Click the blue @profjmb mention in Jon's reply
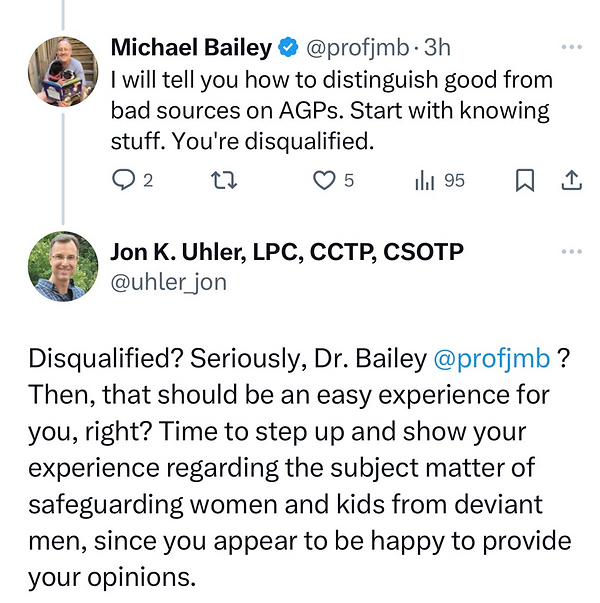The height and width of the screenshot is (603, 600). pos(492,359)
